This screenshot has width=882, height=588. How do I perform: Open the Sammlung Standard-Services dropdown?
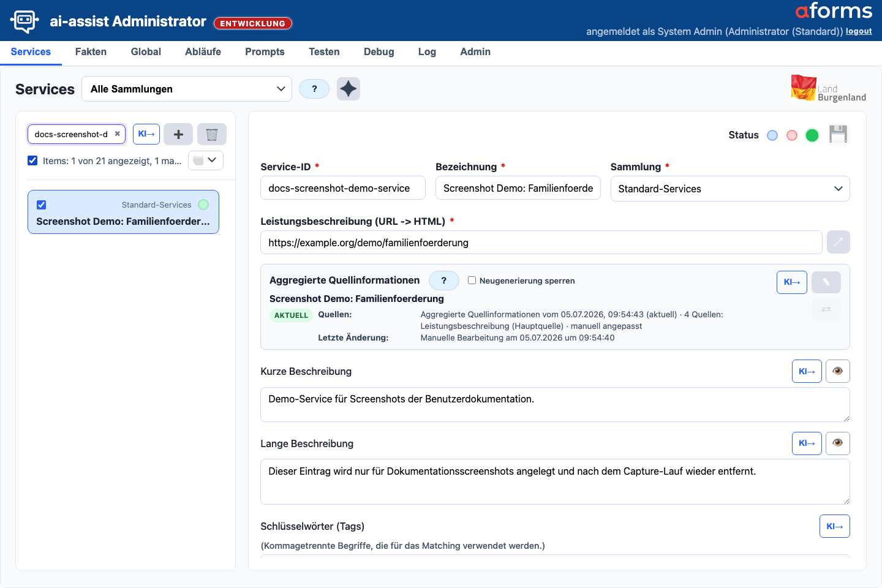tap(730, 189)
